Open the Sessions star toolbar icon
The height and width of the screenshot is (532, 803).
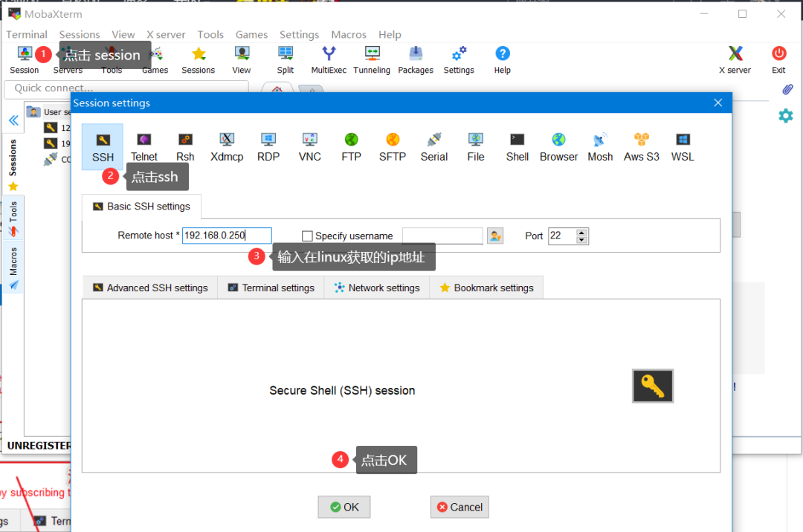click(x=199, y=60)
